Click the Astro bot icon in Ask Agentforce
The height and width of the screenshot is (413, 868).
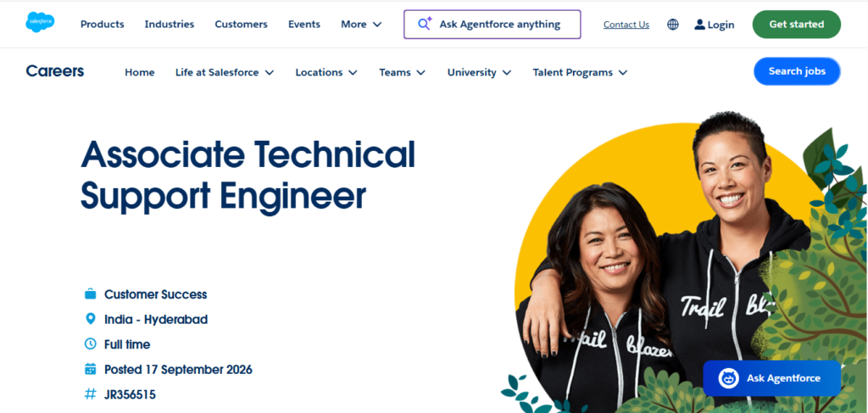tap(728, 378)
